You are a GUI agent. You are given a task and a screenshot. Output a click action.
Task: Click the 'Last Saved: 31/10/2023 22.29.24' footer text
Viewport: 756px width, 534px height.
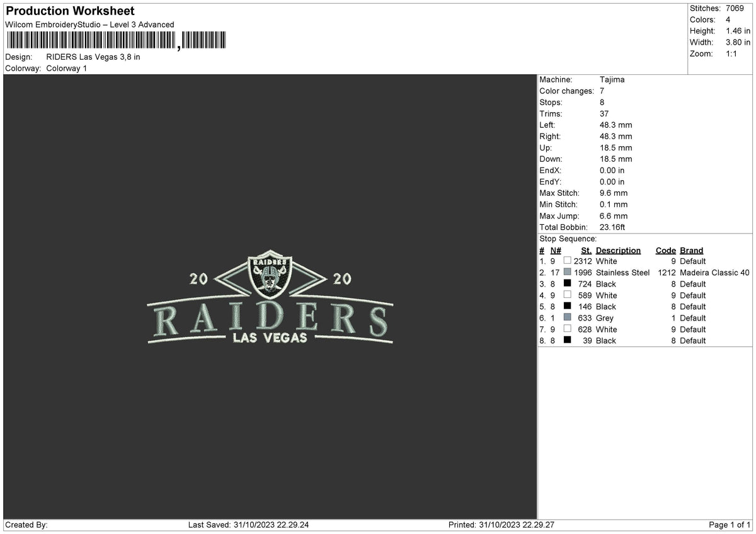[x=249, y=525]
